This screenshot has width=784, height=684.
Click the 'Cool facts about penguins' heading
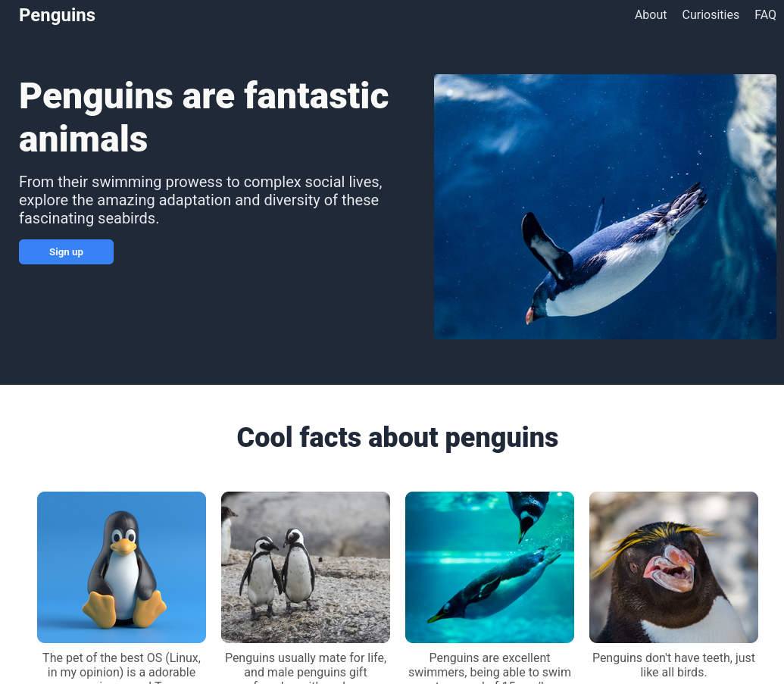398,438
